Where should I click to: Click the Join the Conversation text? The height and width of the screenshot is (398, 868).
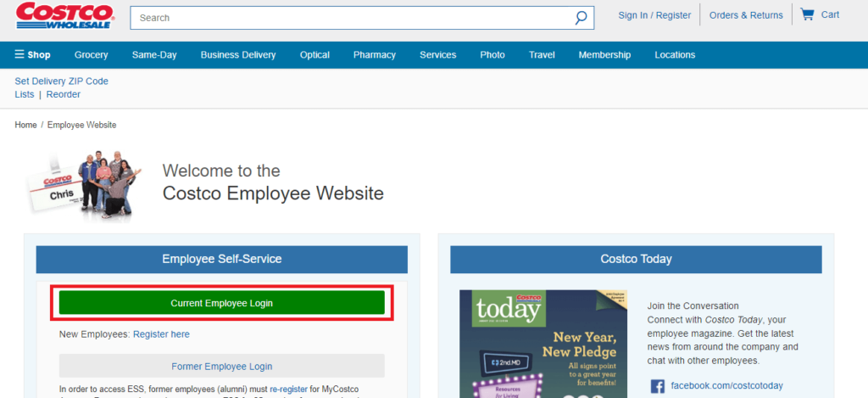tap(693, 306)
